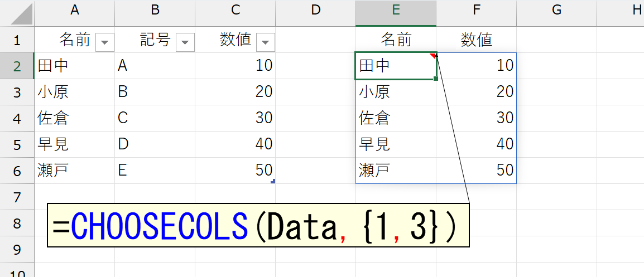This screenshot has height=277, width=644.
Task: Click cell C5 with value 40
Action: click(236, 144)
